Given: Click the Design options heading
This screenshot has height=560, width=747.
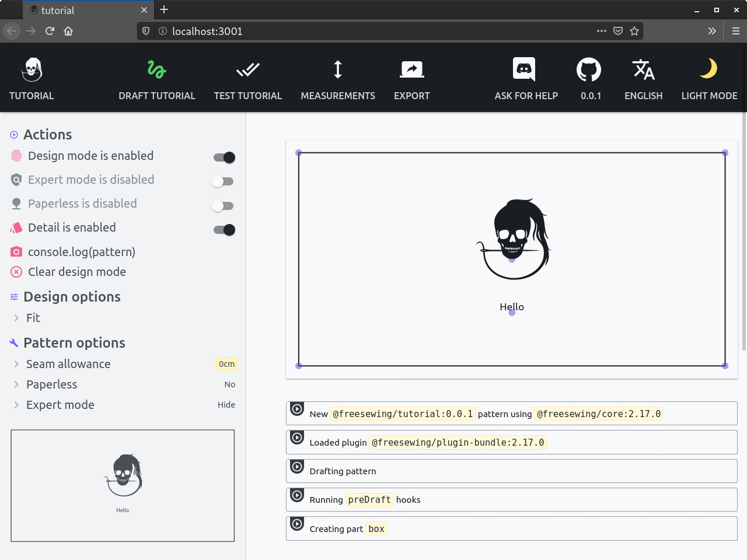Looking at the screenshot, I should point(72,297).
